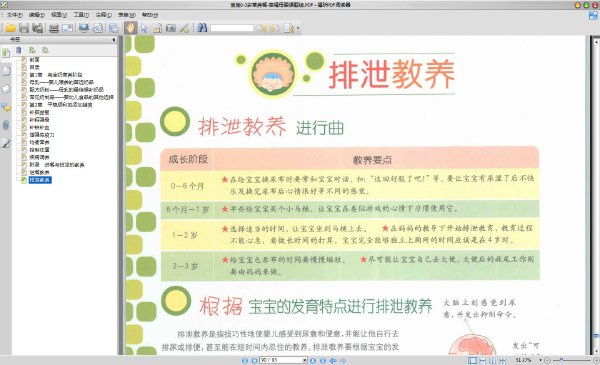
Task: Click the 0~6个月 table cell
Action: pos(187,186)
